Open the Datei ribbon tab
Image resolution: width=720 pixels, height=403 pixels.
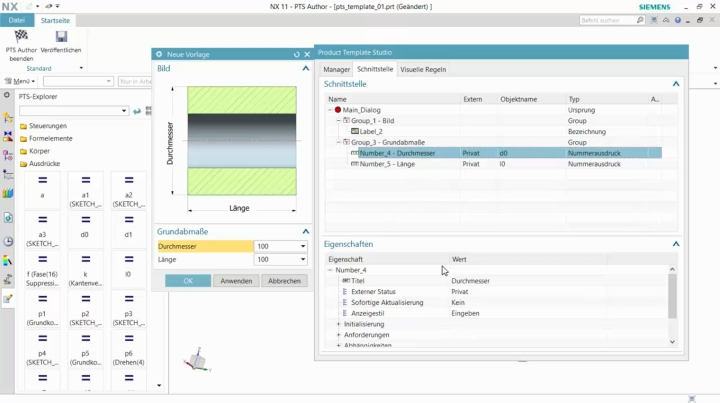tap(17, 19)
